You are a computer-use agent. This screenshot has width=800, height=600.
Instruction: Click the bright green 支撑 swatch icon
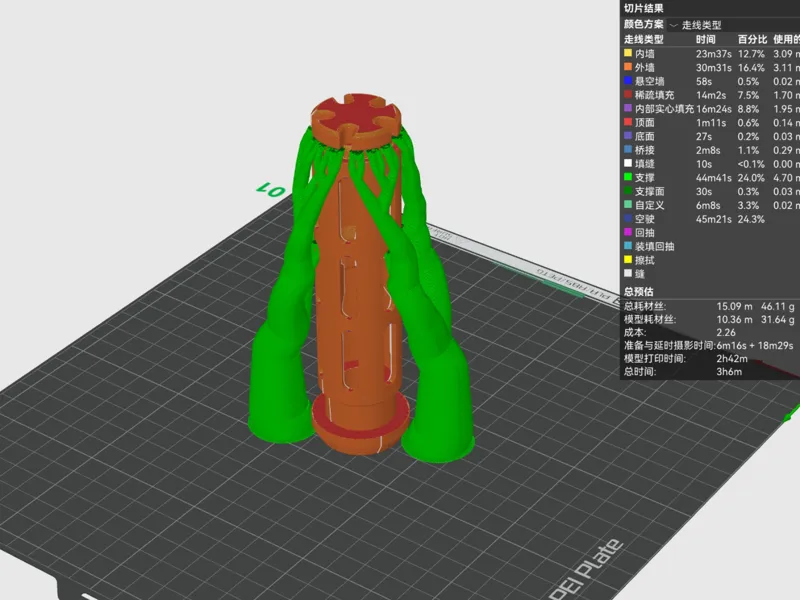click(628, 177)
